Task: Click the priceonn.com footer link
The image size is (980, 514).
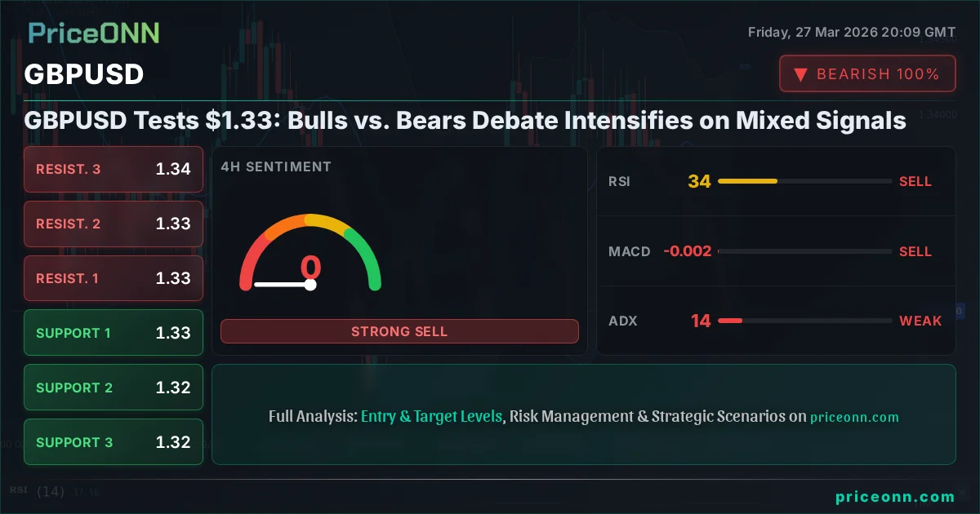Action: pyautogui.click(x=895, y=497)
